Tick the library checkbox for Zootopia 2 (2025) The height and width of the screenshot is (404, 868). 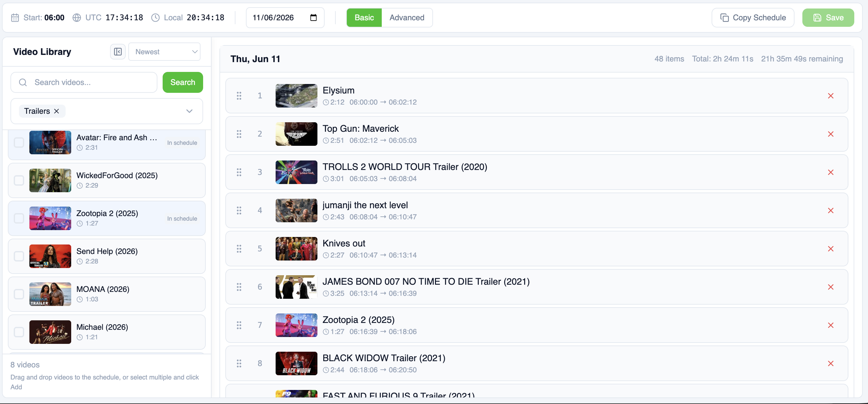[x=19, y=218]
